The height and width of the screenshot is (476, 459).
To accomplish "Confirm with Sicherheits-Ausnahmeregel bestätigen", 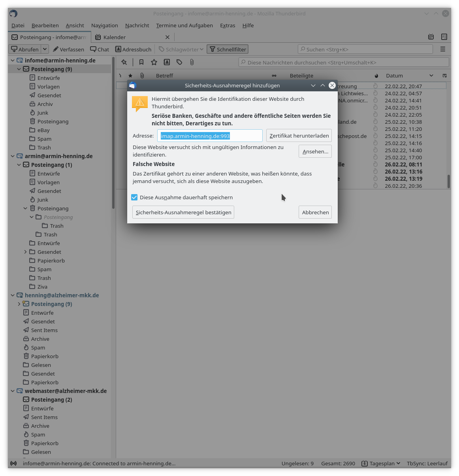I will point(183,212).
